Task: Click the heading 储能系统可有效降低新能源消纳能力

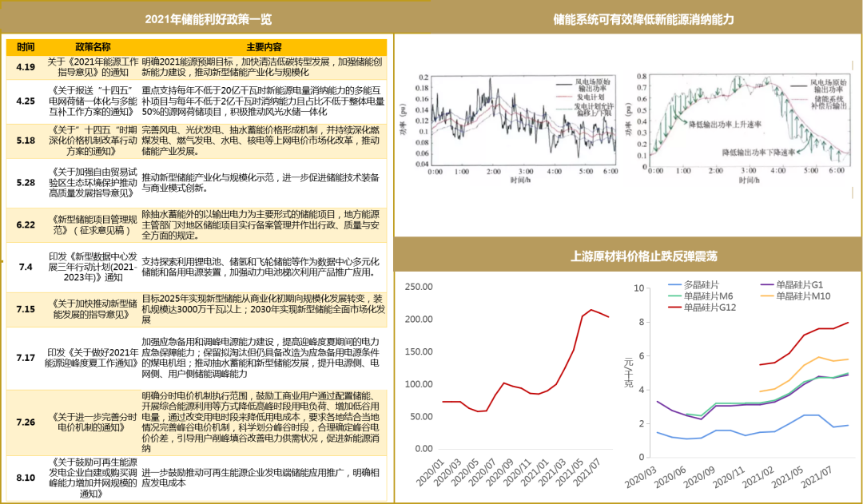Action: pos(642,19)
